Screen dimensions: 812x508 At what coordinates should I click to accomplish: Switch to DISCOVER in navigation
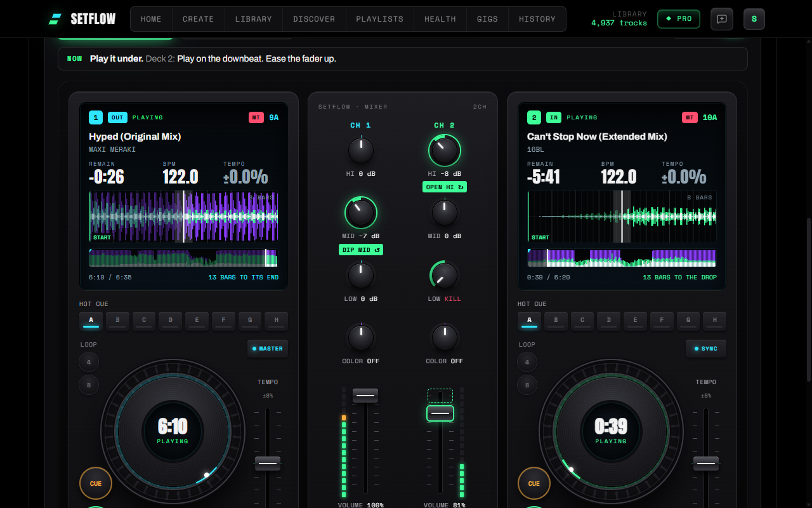[314, 19]
